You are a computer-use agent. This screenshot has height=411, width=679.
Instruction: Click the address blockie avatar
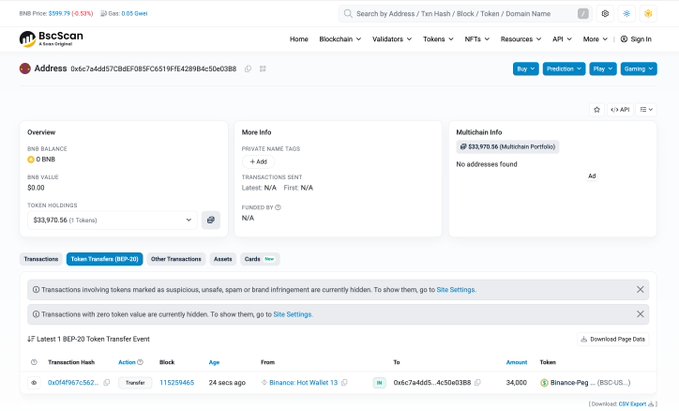click(x=25, y=68)
